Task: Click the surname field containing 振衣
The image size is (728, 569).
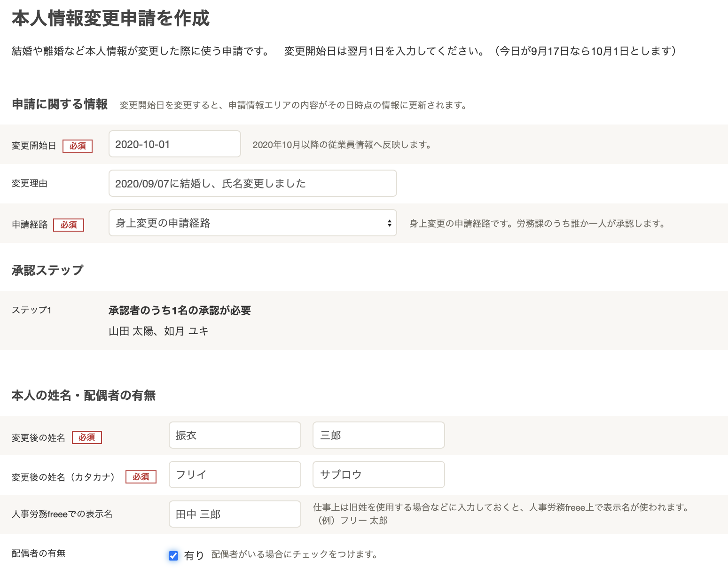Action: coord(235,435)
